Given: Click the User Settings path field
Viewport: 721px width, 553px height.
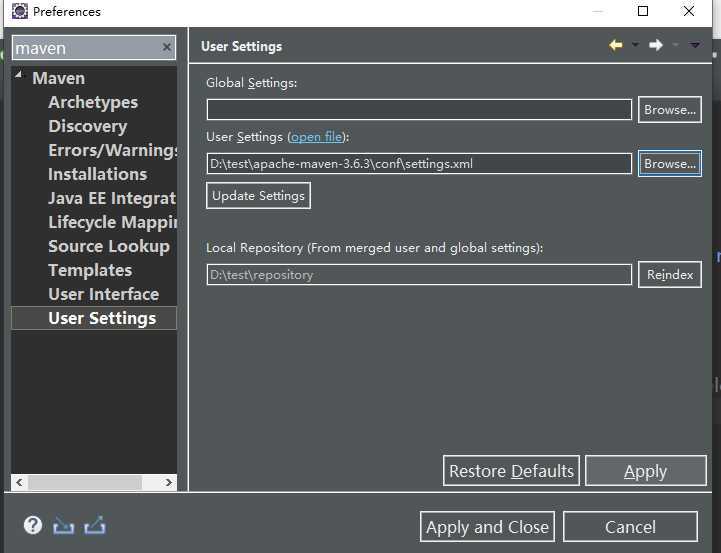Looking at the screenshot, I should [x=419, y=164].
